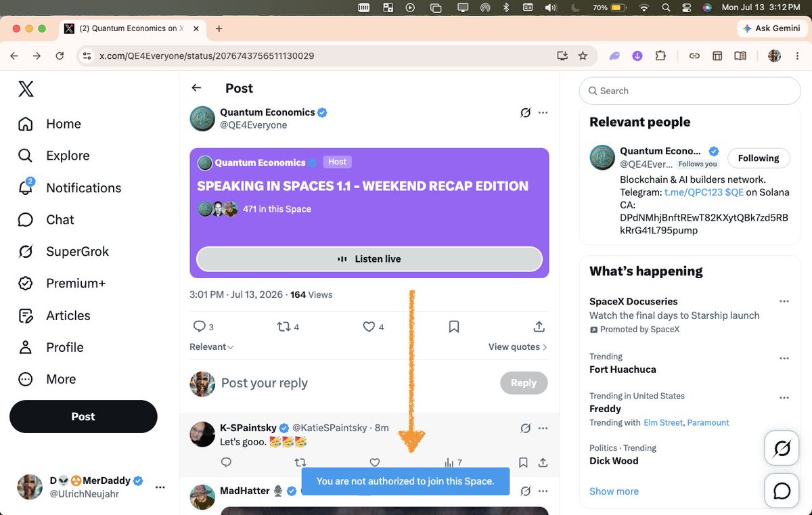
Task: Open SuperGrok in sidebar
Action: (63, 252)
